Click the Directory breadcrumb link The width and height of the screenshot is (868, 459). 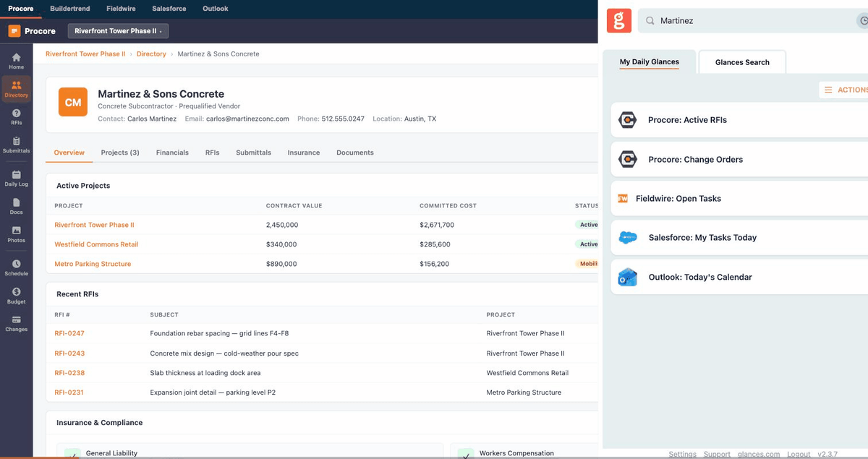tap(151, 54)
